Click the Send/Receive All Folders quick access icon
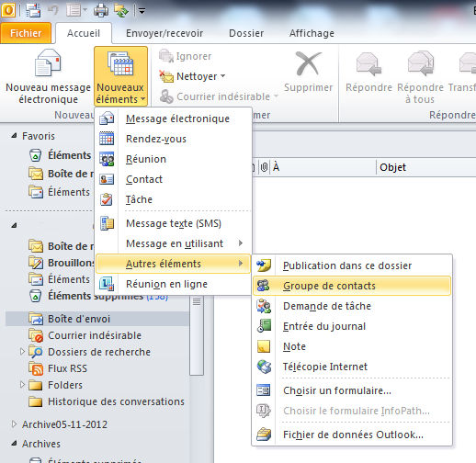This screenshot has width=476, height=463. (121, 11)
